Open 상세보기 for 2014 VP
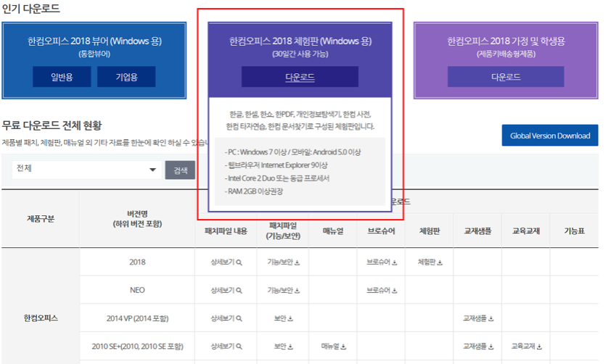 point(226,318)
